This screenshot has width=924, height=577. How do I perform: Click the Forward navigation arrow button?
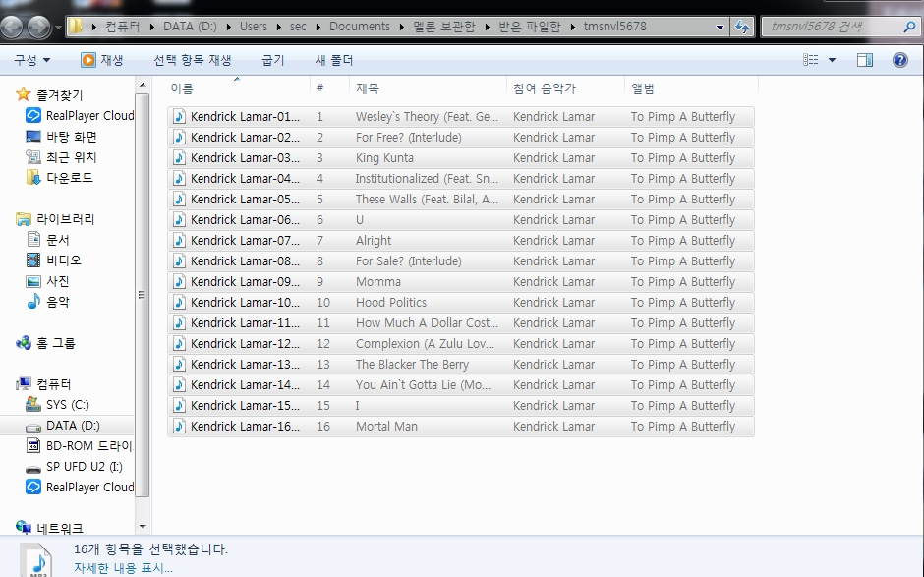(40, 27)
